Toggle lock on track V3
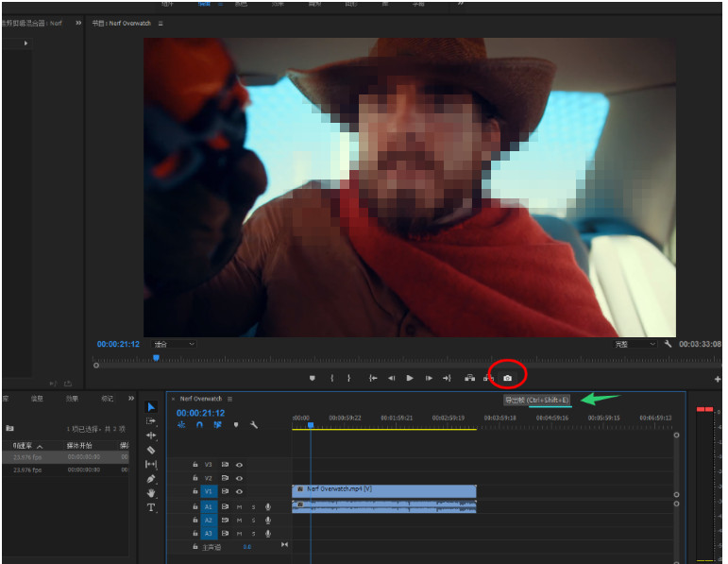This screenshot has height=564, width=728. pyautogui.click(x=195, y=465)
